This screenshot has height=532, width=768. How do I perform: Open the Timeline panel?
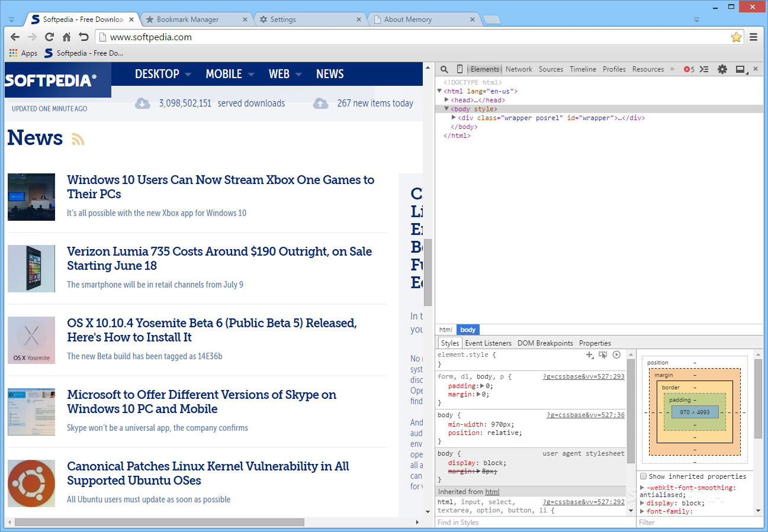(x=583, y=69)
